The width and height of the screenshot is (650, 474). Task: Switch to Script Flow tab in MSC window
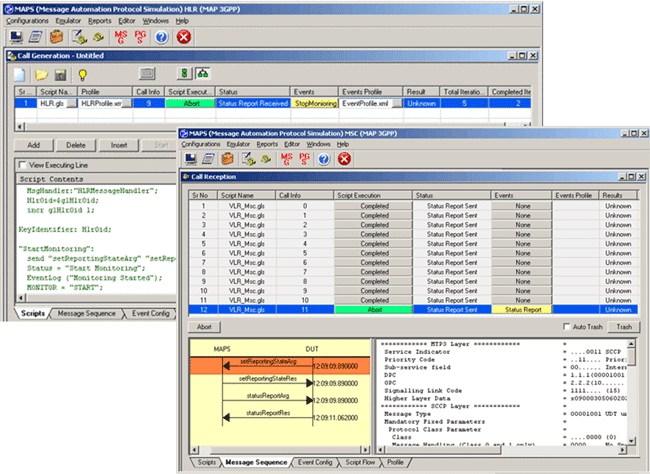click(x=360, y=462)
